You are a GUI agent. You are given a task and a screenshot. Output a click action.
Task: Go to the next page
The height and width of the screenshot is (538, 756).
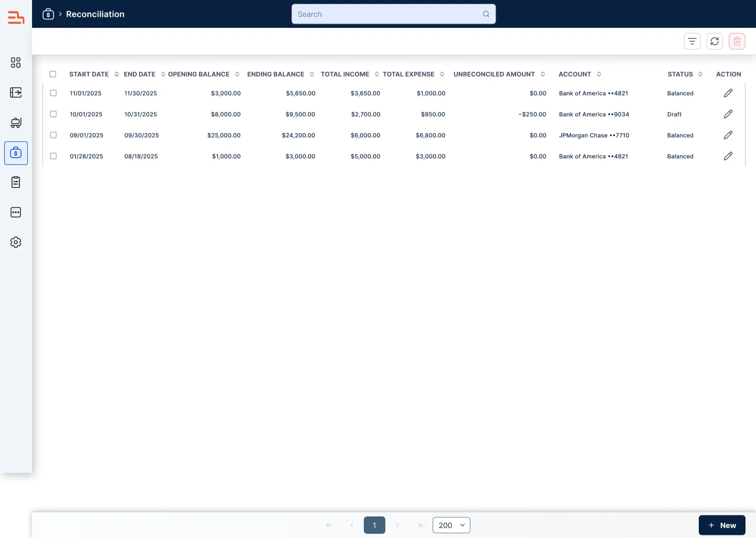click(397, 525)
